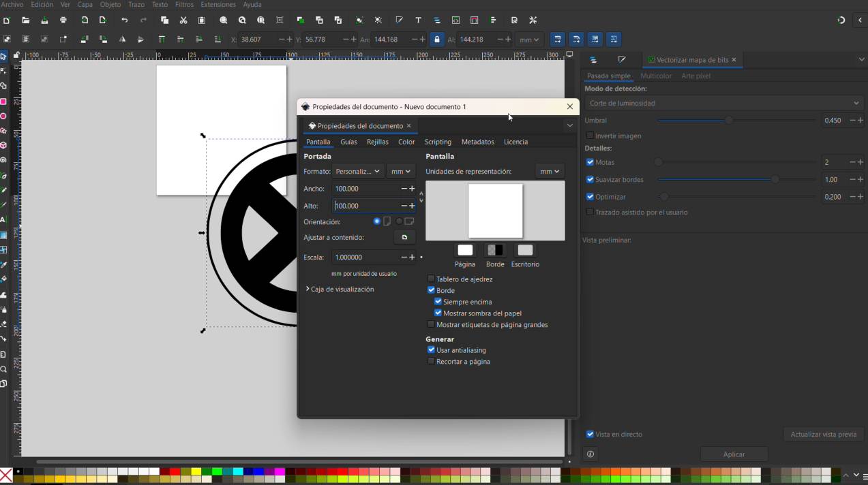
Task: Open Unidades de representación mm dropdown
Action: [550, 171]
